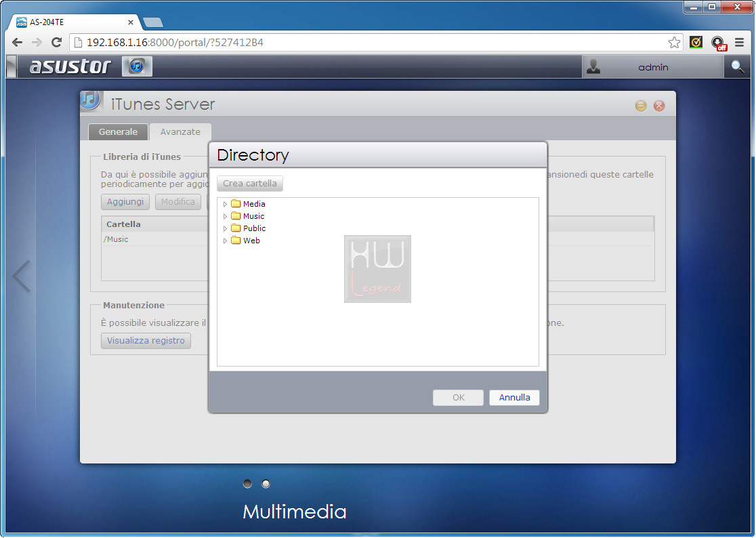
Task: Expand the Web folder tree node
Action: (225, 241)
